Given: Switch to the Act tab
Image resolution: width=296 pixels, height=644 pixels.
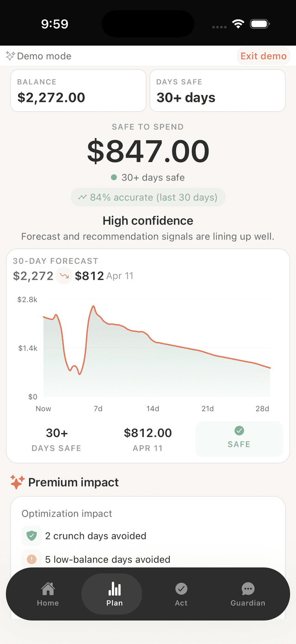Looking at the screenshot, I should click(x=181, y=594).
